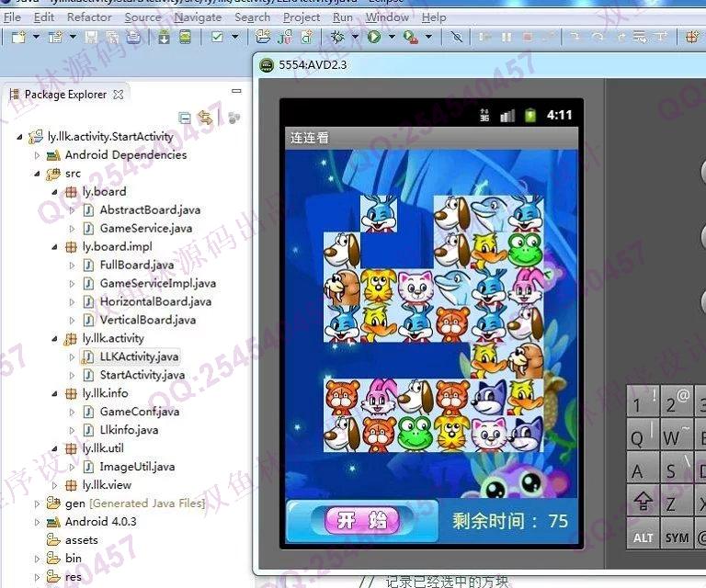Viewport: 706px width, 588px height.
Task: Toggle Skip All Breakpoints
Action: click(x=457, y=37)
